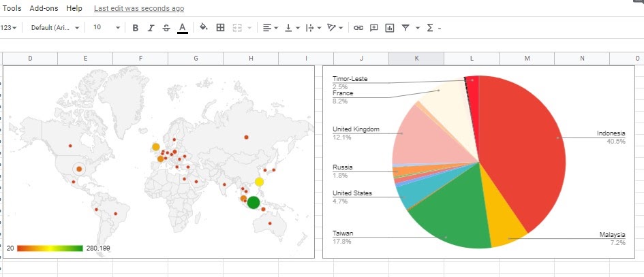The width and height of the screenshot is (644, 277).
Task: Click the map color gradient legend
Action: (x=50, y=248)
